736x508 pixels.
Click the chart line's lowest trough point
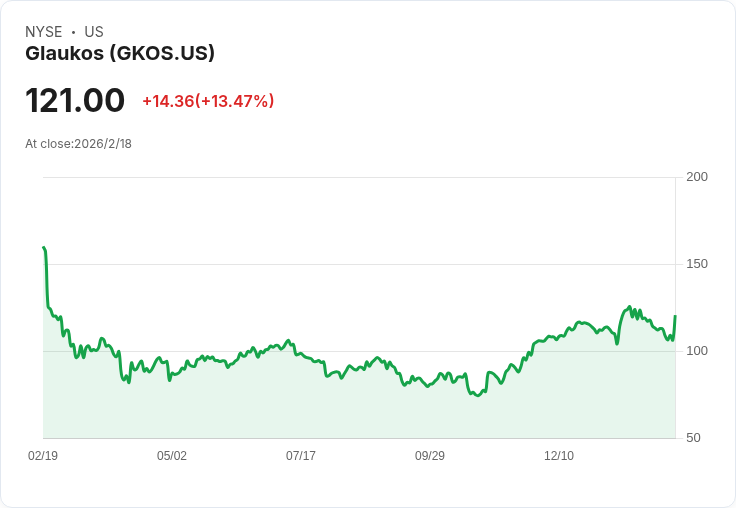[478, 396]
